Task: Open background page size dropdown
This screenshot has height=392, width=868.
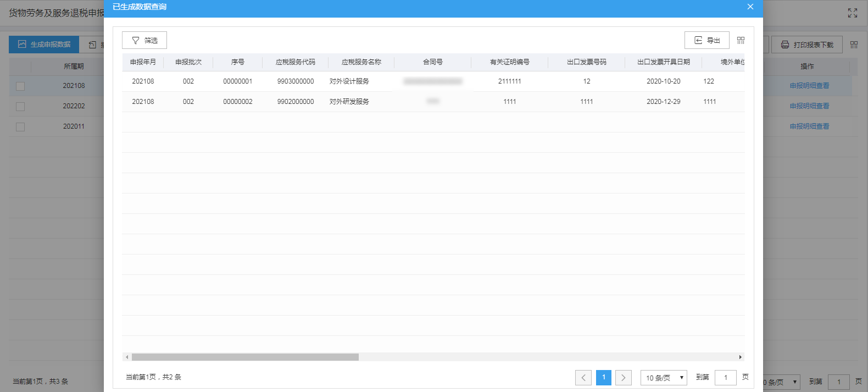Action: [x=782, y=382]
